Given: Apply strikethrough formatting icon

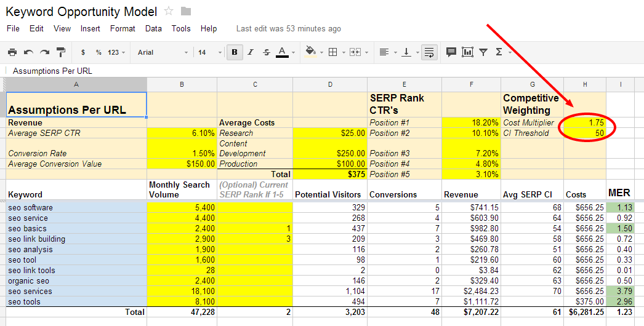Looking at the screenshot, I should click(267, 52).
